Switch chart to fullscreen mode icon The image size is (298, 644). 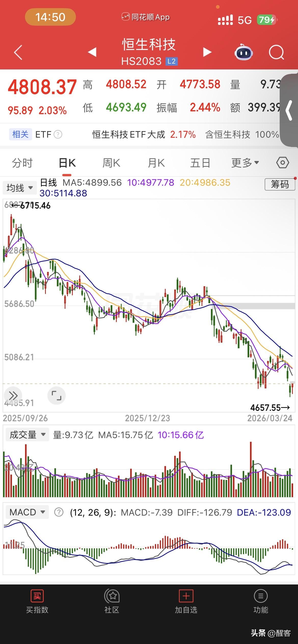(x=56, y=396)
